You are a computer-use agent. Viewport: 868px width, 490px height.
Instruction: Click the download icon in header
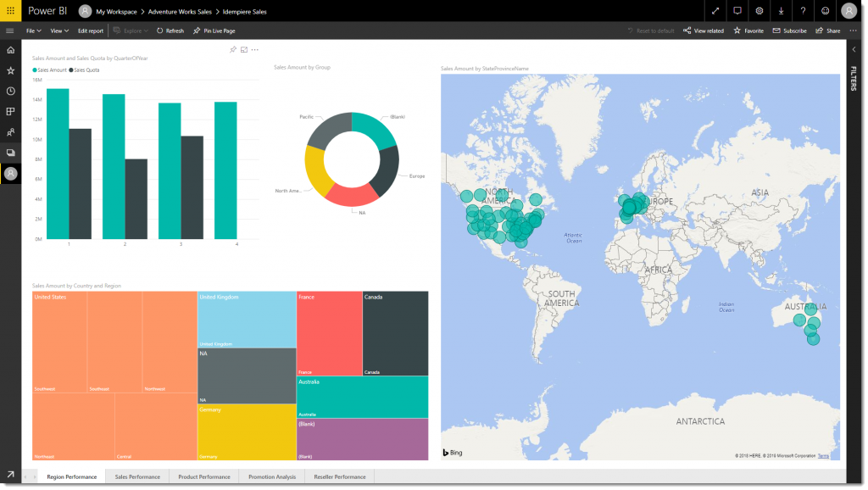(781, 11)
